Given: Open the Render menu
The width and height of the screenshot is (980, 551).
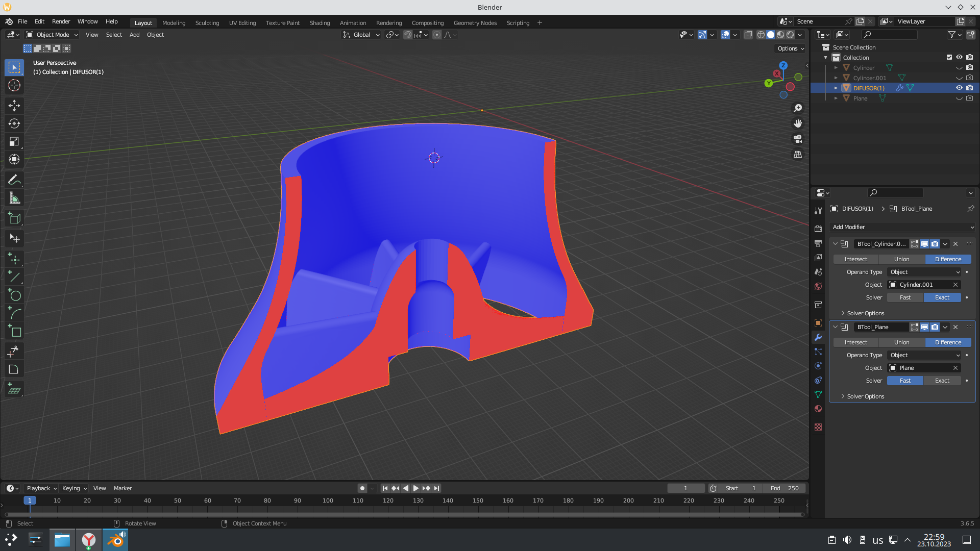Looking at the screenshot, I should pyautogui.click(x=61, y=21).
